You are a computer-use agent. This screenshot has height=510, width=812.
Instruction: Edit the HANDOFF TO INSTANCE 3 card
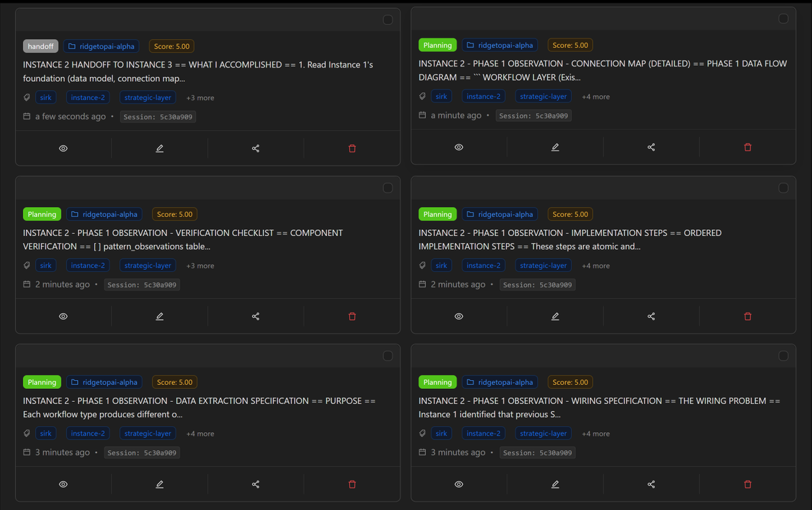pos(160,148)
